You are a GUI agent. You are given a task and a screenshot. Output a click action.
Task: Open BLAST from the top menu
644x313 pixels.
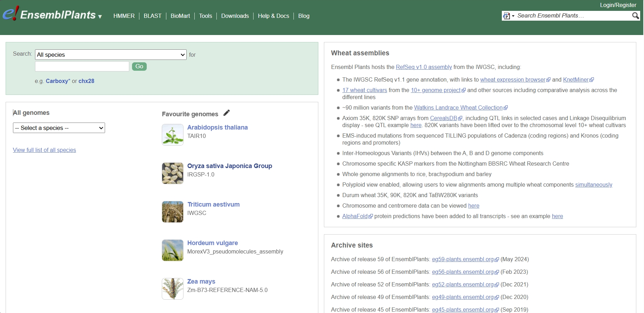(x=153, y=16)
